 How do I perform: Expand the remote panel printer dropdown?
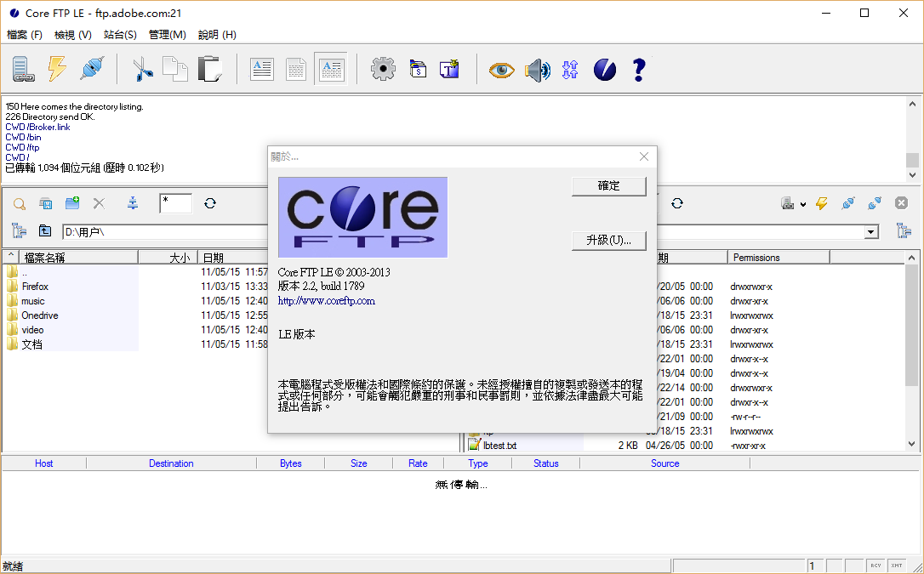(802, 204)
